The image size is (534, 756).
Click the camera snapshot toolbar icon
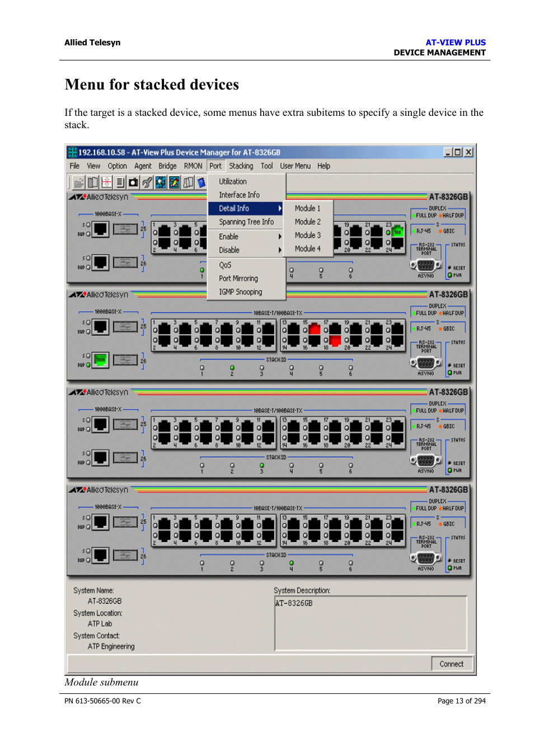pyautogui.click(x=133, y=182)
